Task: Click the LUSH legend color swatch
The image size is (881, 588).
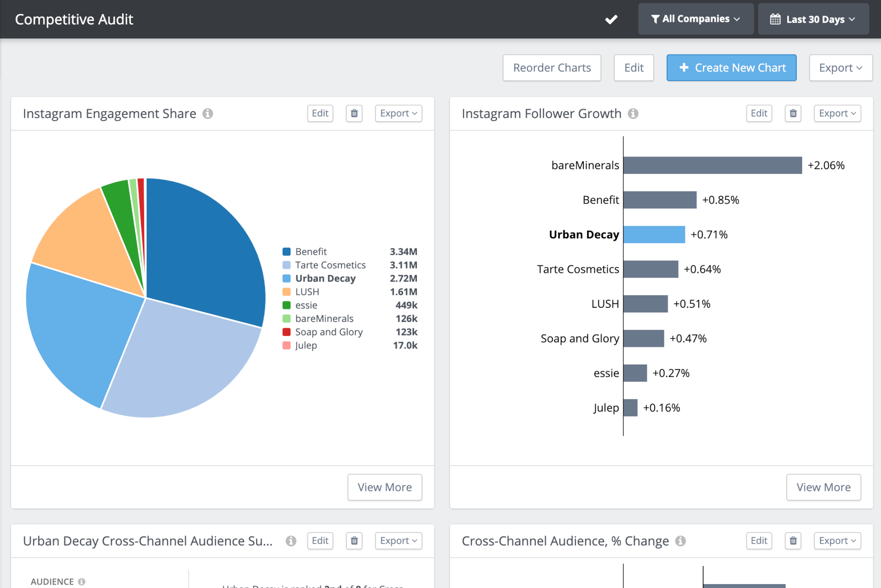Action: click(286, 291)
